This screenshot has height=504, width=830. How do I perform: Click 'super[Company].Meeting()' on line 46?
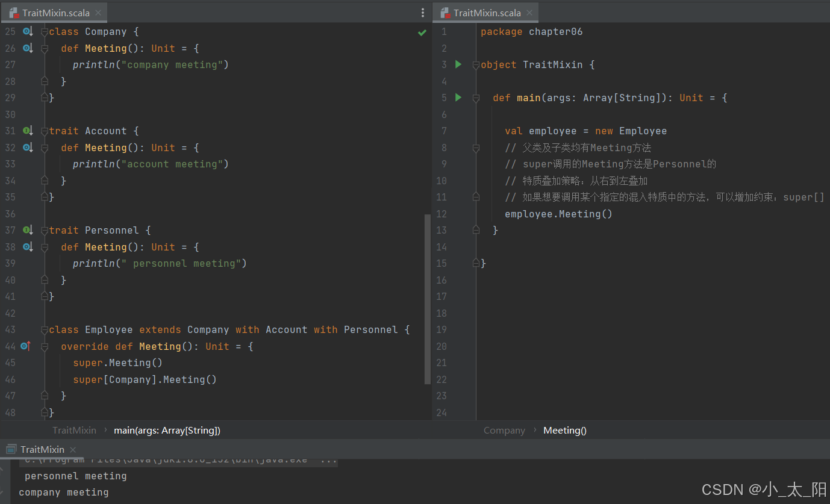point(145,379)
